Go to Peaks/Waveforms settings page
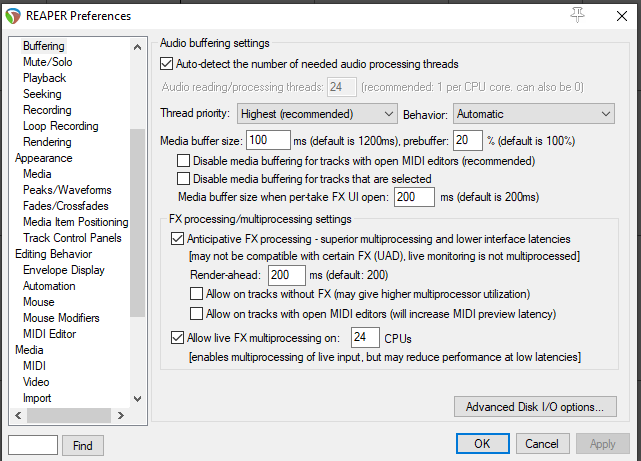The image size is (641, 461). [67, 190]
